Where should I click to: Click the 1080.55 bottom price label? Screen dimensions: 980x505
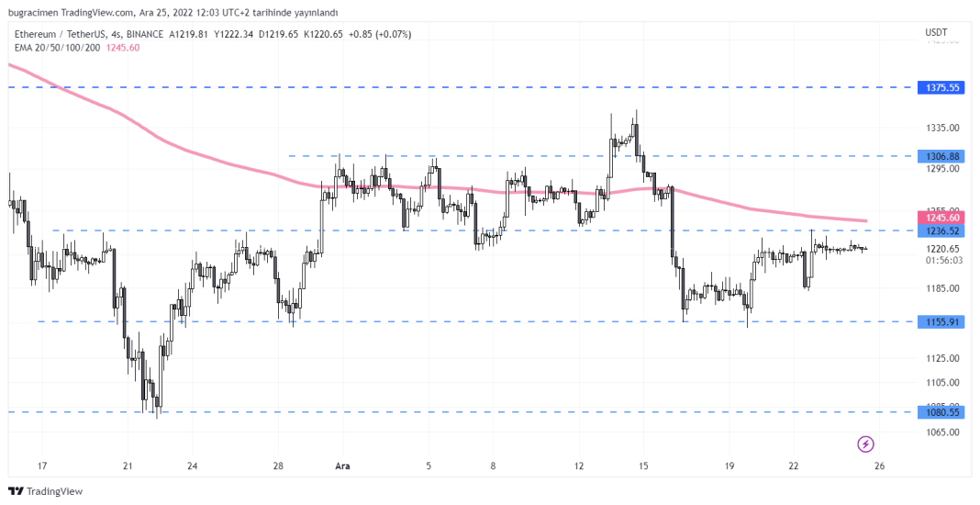[x=942, y=412]
